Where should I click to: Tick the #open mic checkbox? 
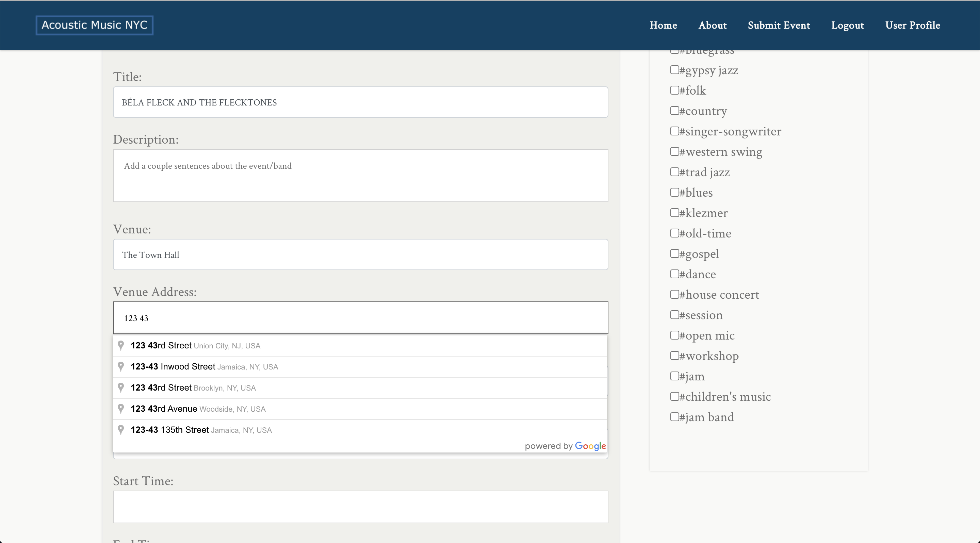(x=674, y=335)
